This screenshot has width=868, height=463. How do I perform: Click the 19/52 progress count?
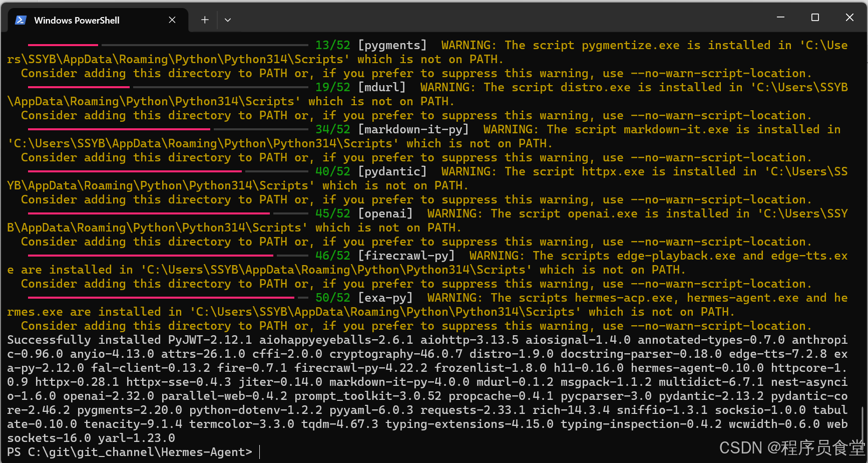point(333,87)
